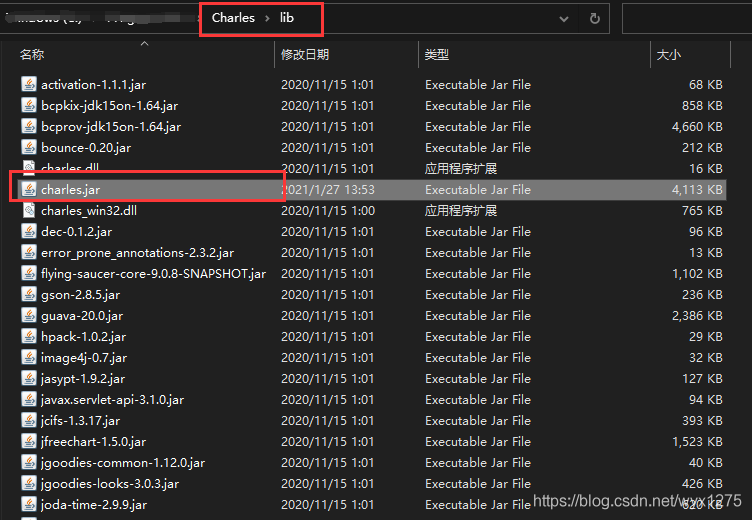The width and height of the screenshot is (752, 520).
Task: Select the activation-1.1.1.jar icon
Action: (x=29, y=84)
